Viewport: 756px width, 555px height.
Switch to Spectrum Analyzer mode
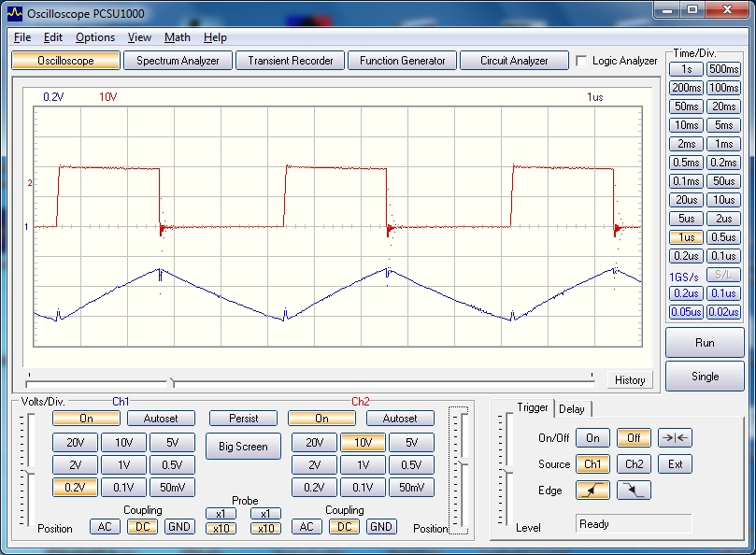click(178, 61)
